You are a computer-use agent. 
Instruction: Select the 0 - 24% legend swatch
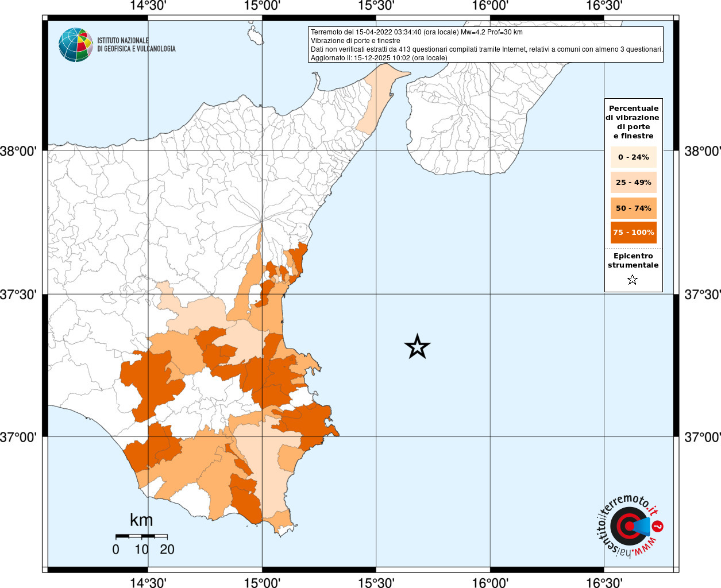[x=634, y=157]
